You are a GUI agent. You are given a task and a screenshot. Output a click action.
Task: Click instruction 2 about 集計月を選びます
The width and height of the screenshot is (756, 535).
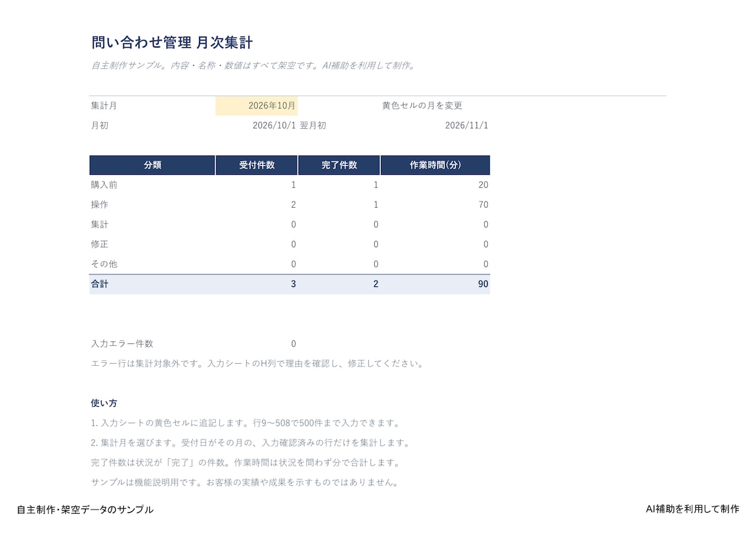point(250,443)
